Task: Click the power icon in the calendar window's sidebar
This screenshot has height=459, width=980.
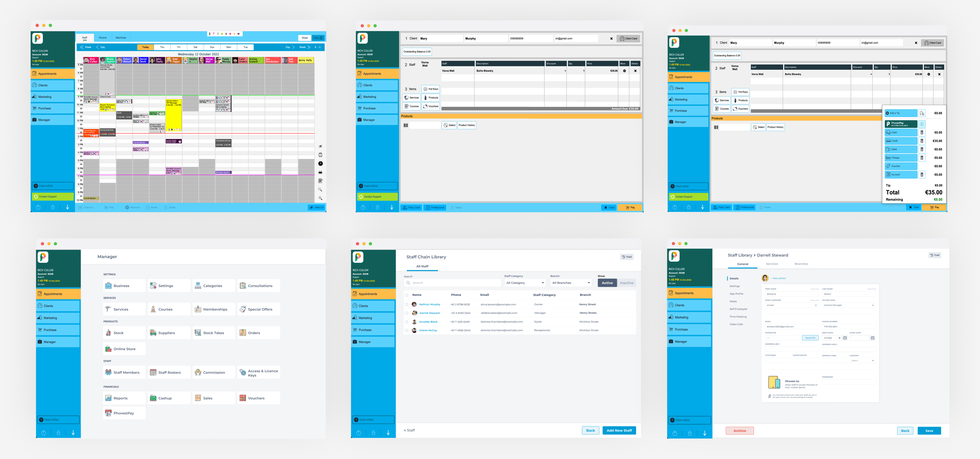Action: [38, 207]
